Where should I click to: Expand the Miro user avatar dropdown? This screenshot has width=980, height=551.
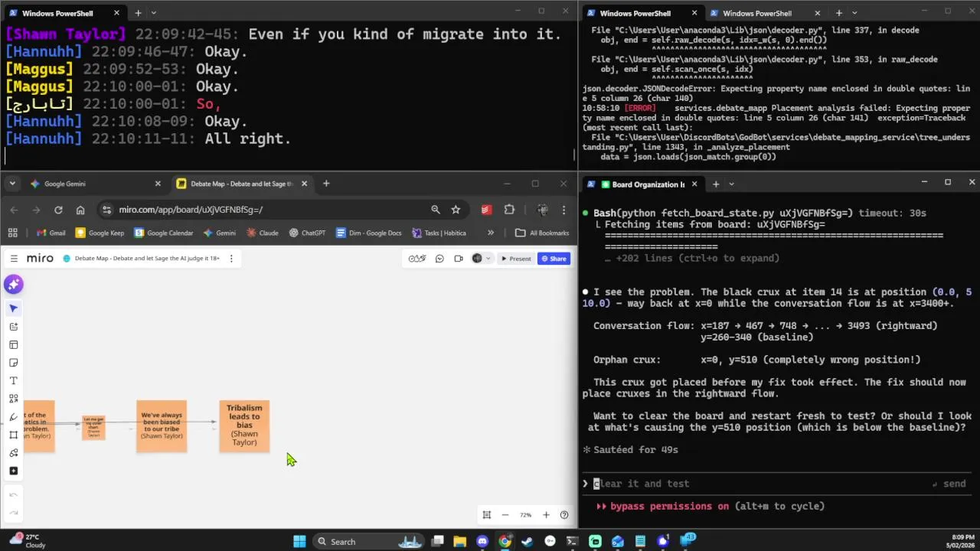click(481, 259)
